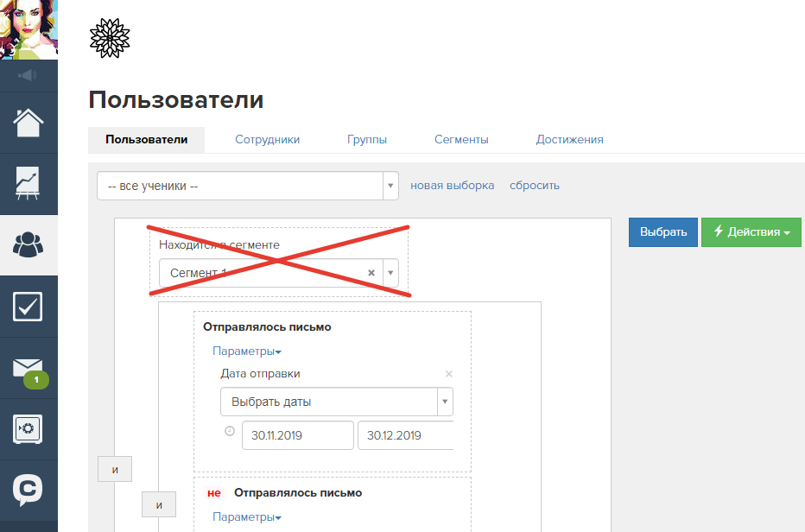Click the speaker notifications icon in sidebar
This screenshot has height=532, width=805.
point(28,75)
